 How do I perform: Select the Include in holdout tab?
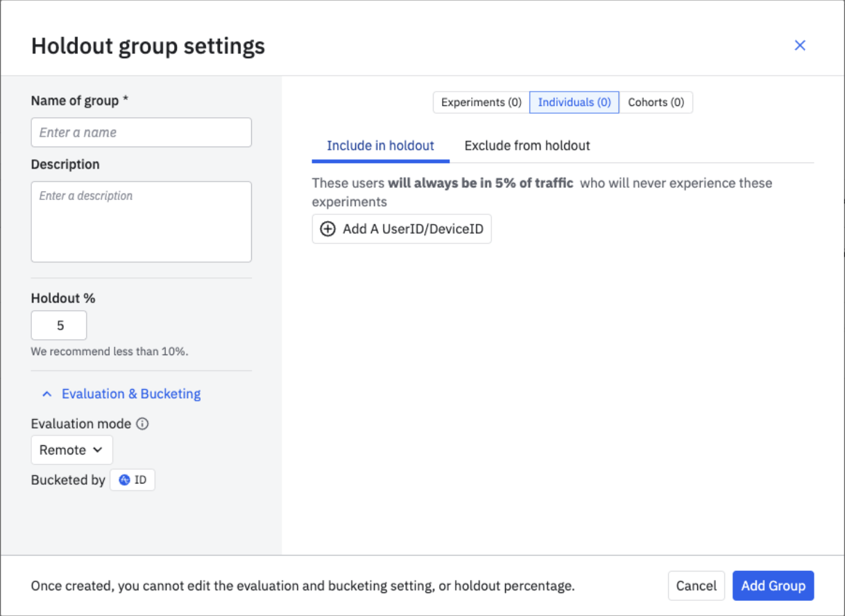pos(379,146)
